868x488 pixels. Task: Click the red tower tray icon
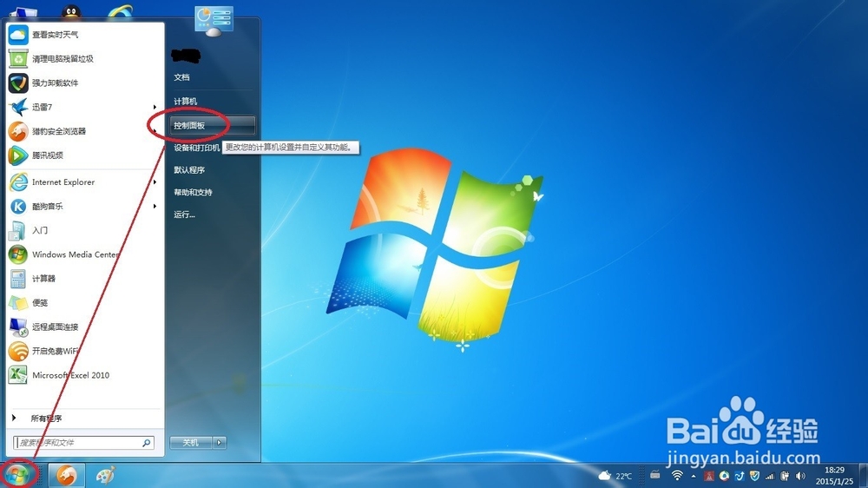tap(708, 476)
